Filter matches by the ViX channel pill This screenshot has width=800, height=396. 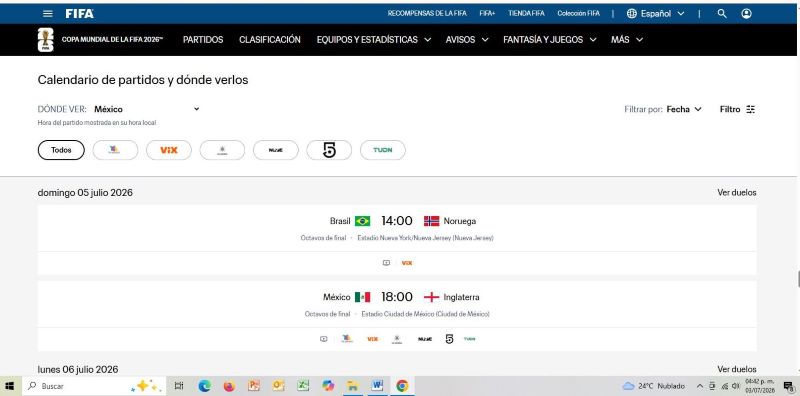169,150
